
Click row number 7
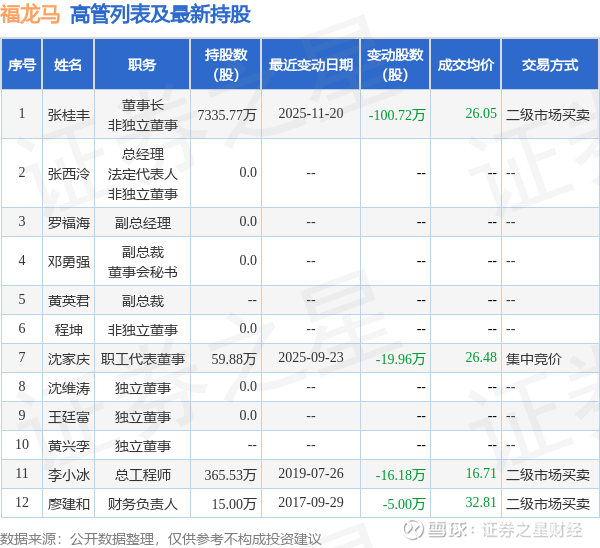click(22, 357)
